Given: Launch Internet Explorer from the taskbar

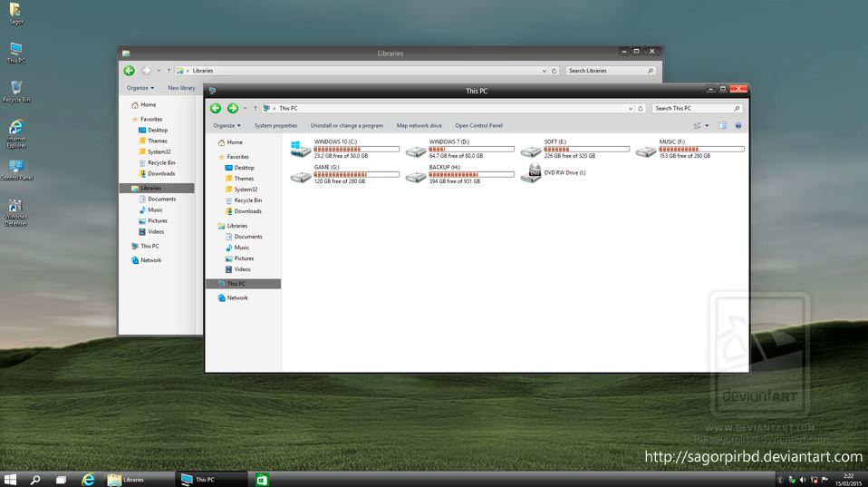Looking at the screenshot, I should click(x=88, y=479).
